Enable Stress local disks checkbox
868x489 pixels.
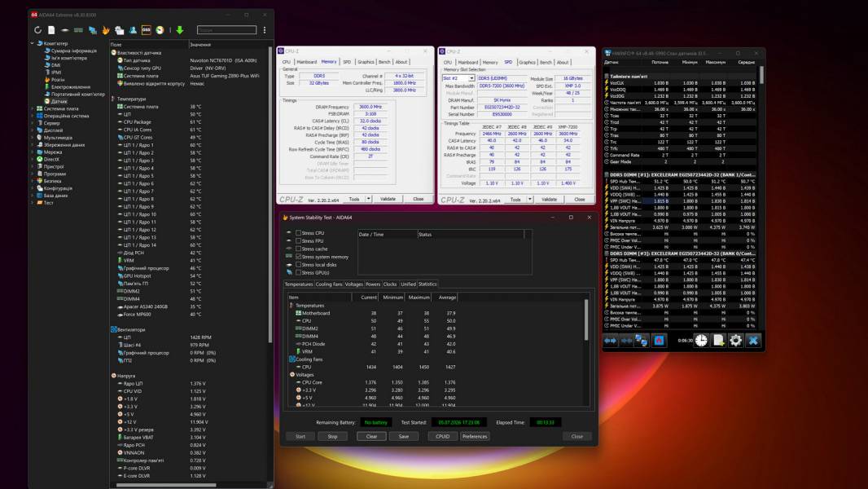pyautogui.click(x=298, y=265)
